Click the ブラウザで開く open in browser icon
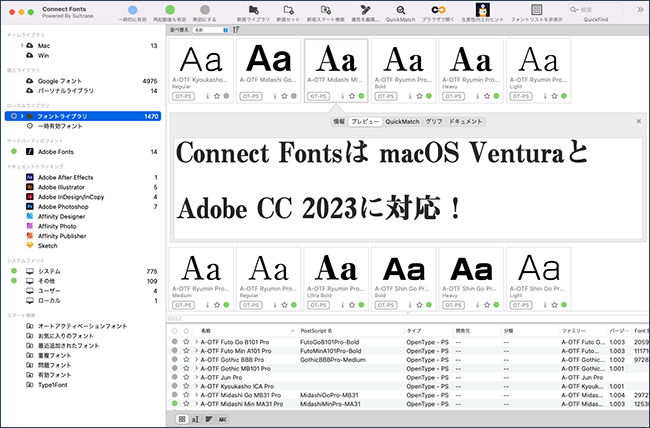The image size is (650, 428). [x=438, y=10]
